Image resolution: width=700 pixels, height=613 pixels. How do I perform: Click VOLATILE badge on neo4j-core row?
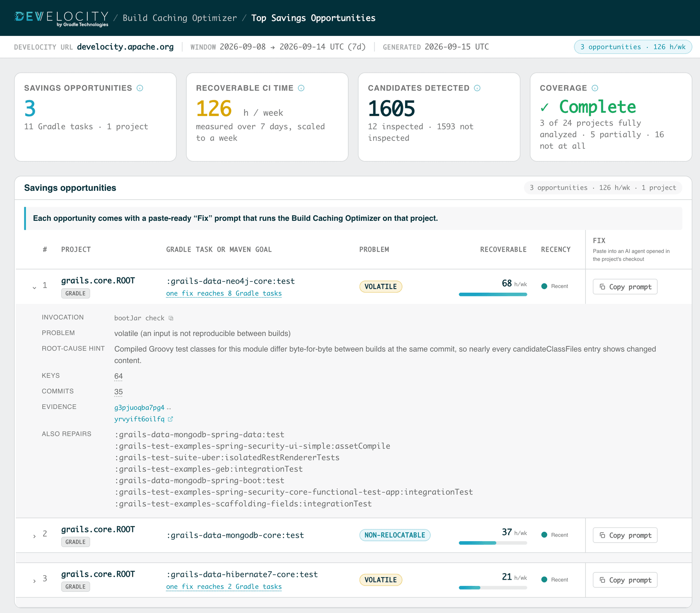(x=381, y=286)
